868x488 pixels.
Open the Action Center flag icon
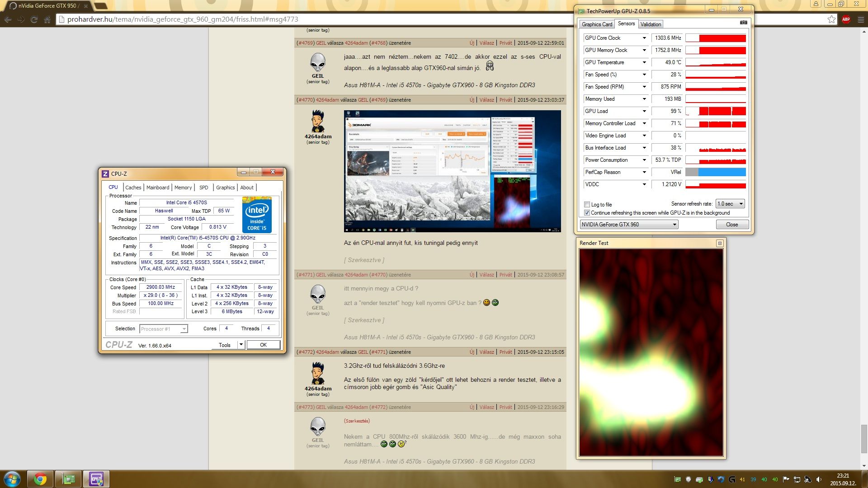tap(786, 479)
